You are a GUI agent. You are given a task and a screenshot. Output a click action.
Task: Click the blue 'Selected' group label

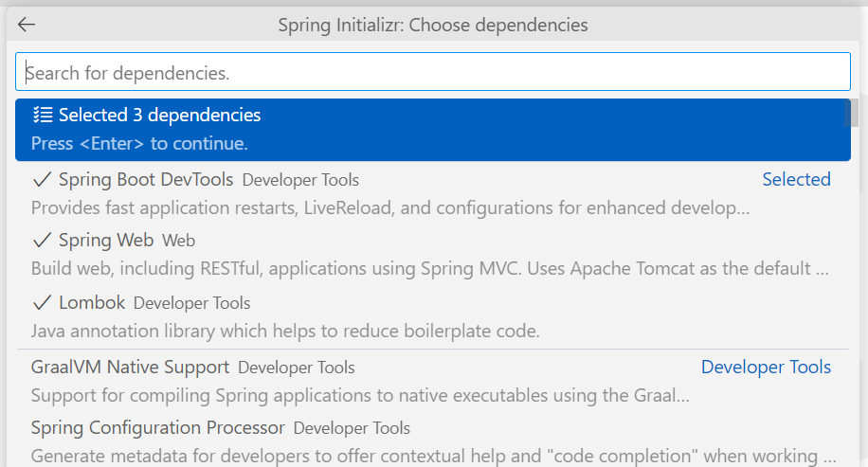(x=796, y=179)
